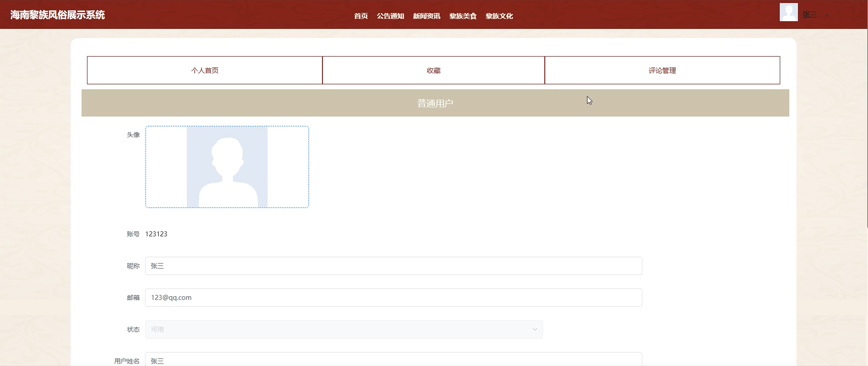This screenshot has width=868, height=366.
Task: Switch to the 个人首页 tab
Action: tap(204, 70)
